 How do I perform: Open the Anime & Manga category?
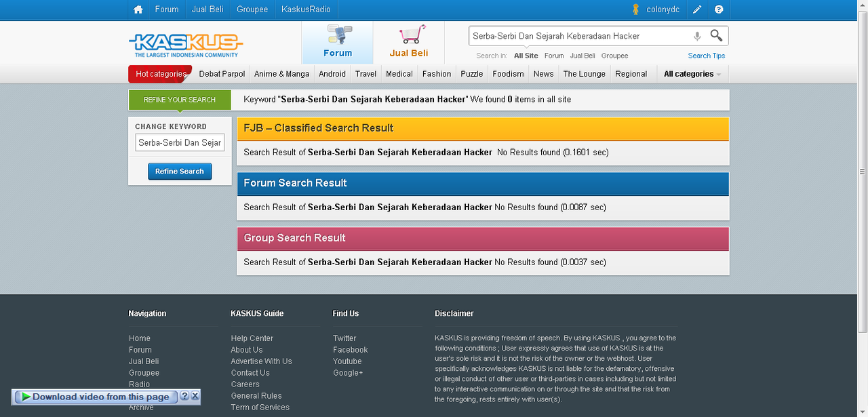pos(281,74)
